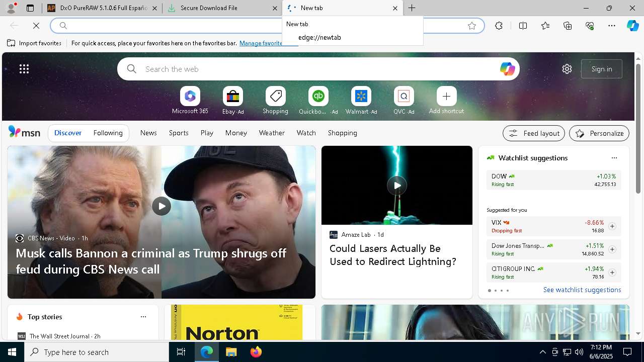This screenshot has height=362, width=644.
Task: Open the volume control in system tray
Action: pos(579,352)
